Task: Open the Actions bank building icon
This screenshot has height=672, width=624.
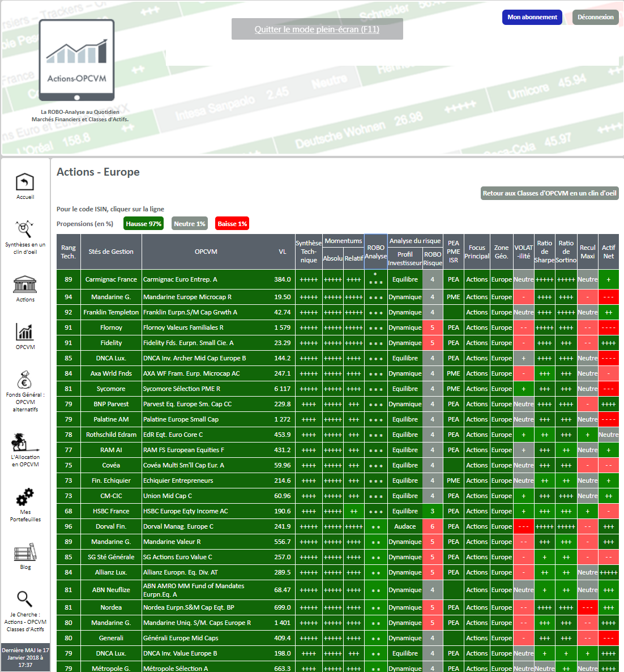Action: click(25, 284)
